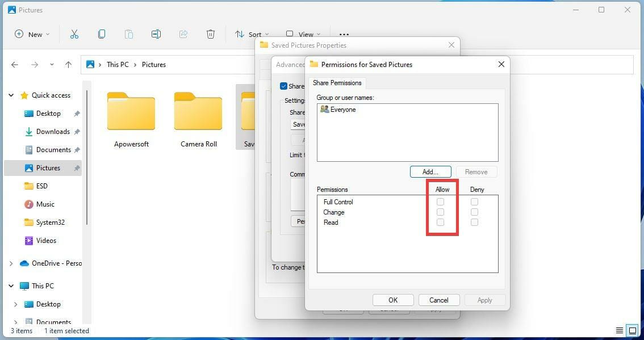Click the Remove button
The height and width of the screenshot is (340, 644).
coord(476,171)
